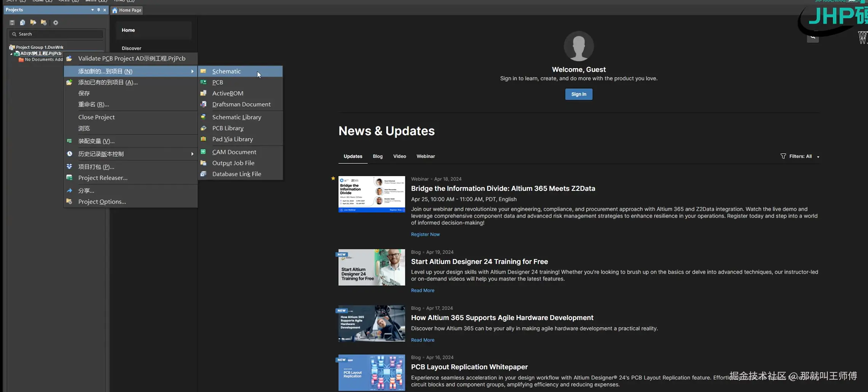
Task: Click the save icon in Projects toolbar
Action: [x=12, y=22]
